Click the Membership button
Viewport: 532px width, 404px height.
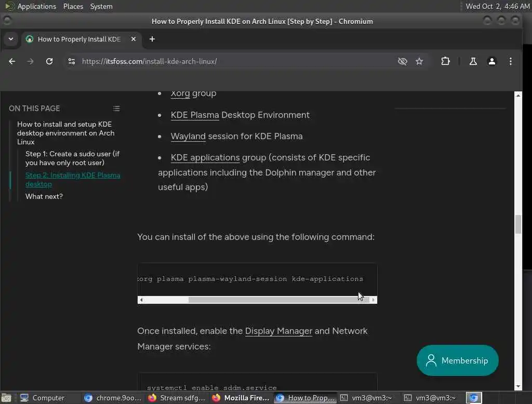tap(457, 360)
